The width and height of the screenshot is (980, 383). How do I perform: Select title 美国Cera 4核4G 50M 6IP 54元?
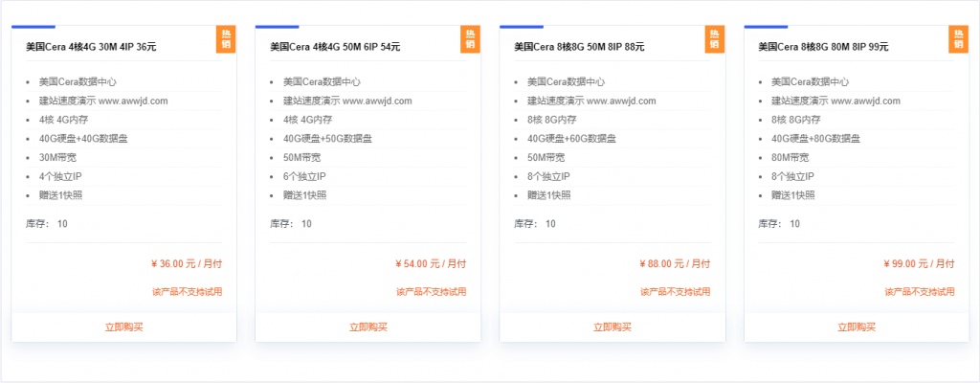(x=335, y=46)
